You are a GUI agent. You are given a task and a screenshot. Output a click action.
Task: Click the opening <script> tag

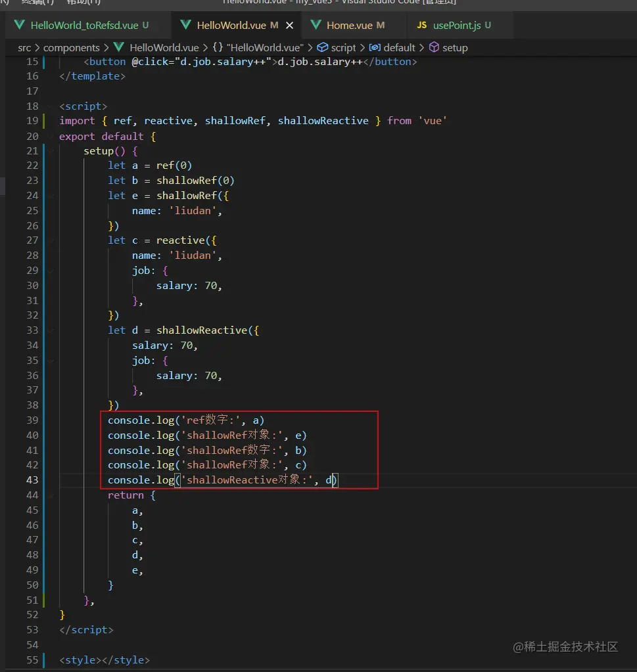(x=83, y=106)
